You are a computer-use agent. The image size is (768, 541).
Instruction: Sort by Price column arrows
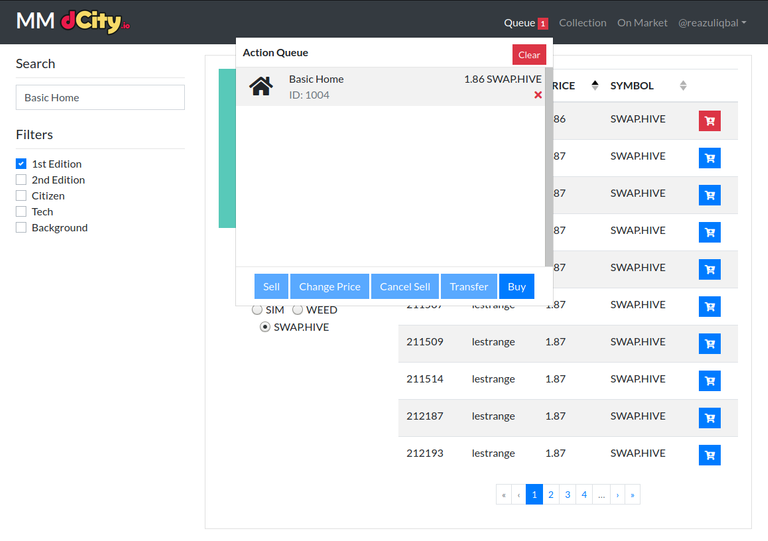(x=595, y=85)
